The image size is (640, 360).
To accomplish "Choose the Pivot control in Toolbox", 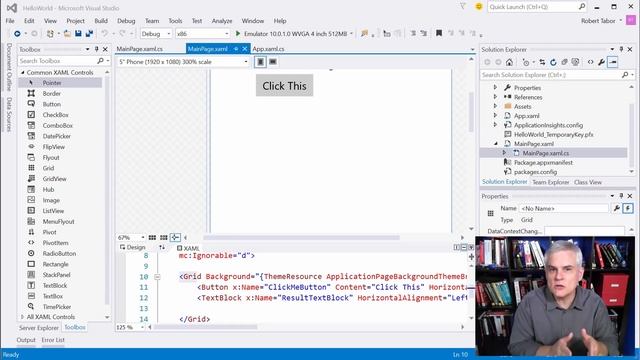I will (60, 232).
